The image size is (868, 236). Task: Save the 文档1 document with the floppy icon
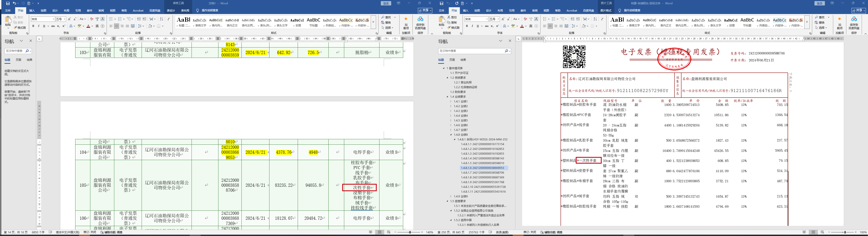click(x=8, y=3)
